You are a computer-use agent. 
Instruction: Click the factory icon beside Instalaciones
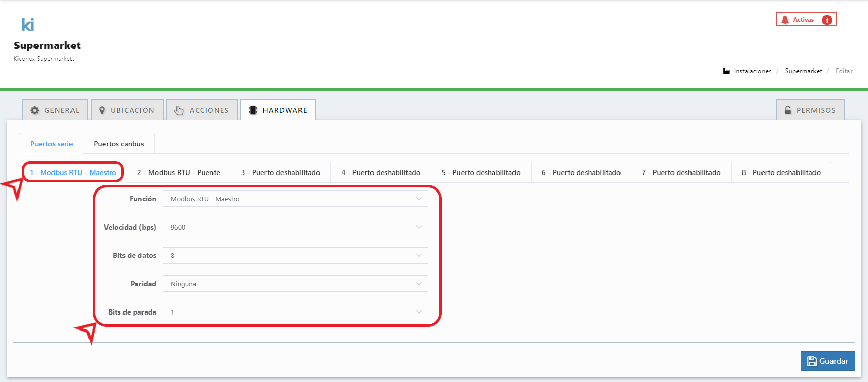tap(727, 71)
